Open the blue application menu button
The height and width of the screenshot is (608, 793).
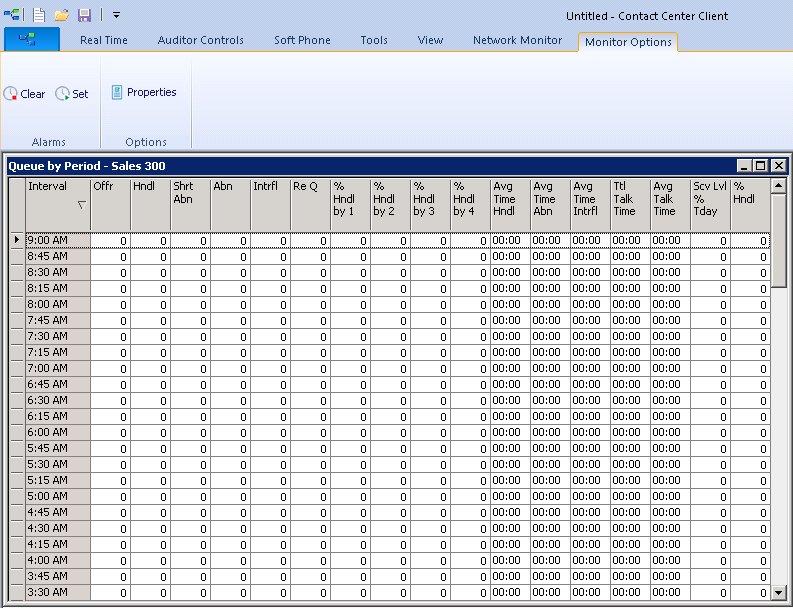31,40
